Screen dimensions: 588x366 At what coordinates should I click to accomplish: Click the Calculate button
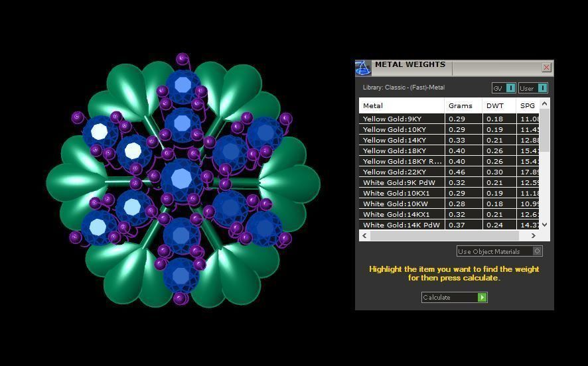click(454, 298)
